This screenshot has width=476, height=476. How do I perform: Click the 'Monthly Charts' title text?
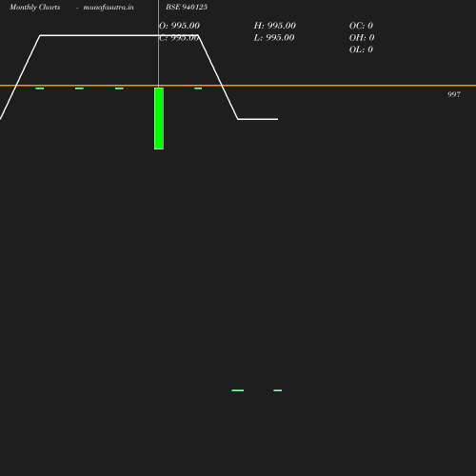pyautogui.click(x=35, y=7)
